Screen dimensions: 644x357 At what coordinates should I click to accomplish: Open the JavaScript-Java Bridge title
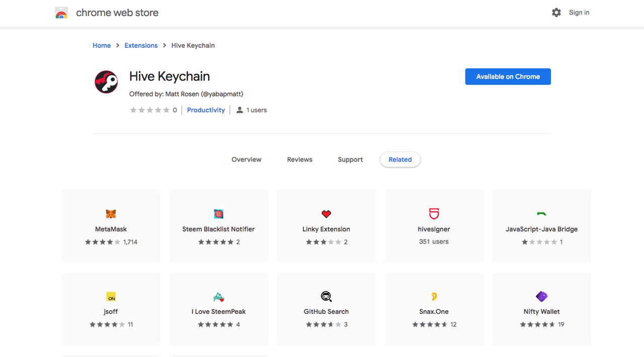541,229
